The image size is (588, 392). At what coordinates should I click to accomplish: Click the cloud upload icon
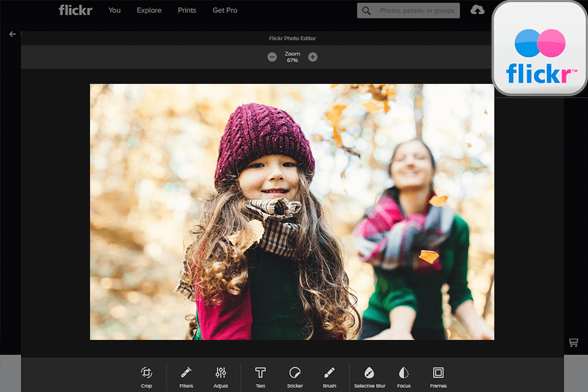(x=477, y=10)
